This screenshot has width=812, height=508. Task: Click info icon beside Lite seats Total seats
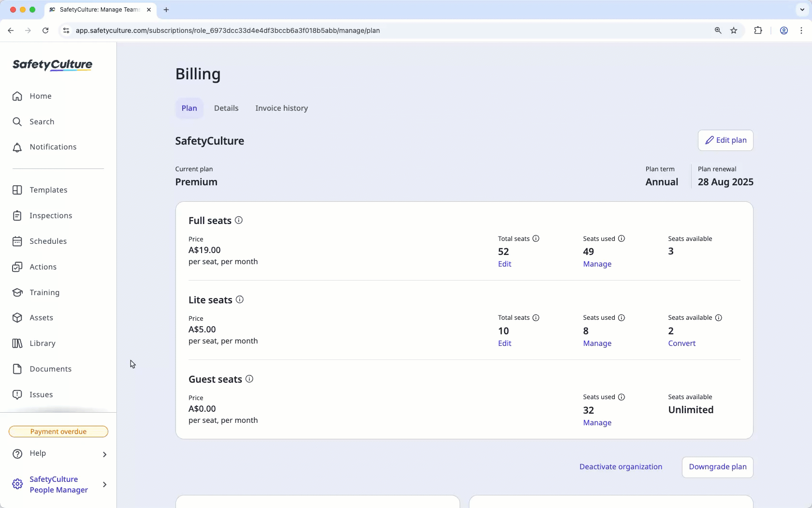[536, 318]
